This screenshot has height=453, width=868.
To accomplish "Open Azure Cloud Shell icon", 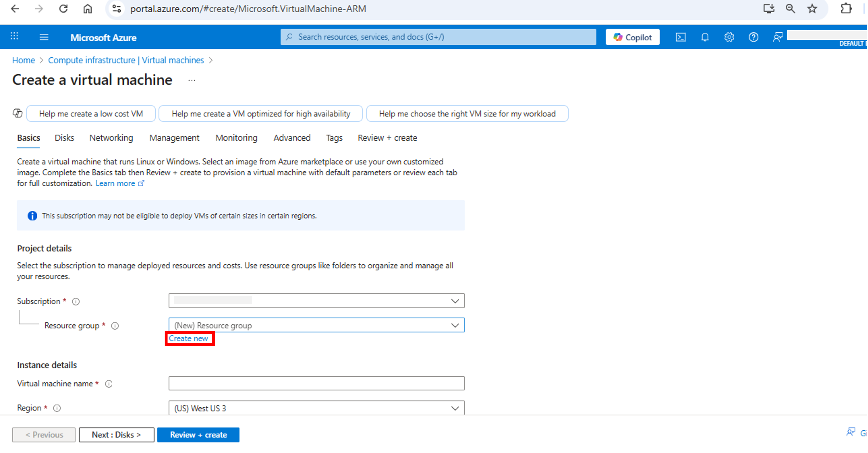I will 680,37.
